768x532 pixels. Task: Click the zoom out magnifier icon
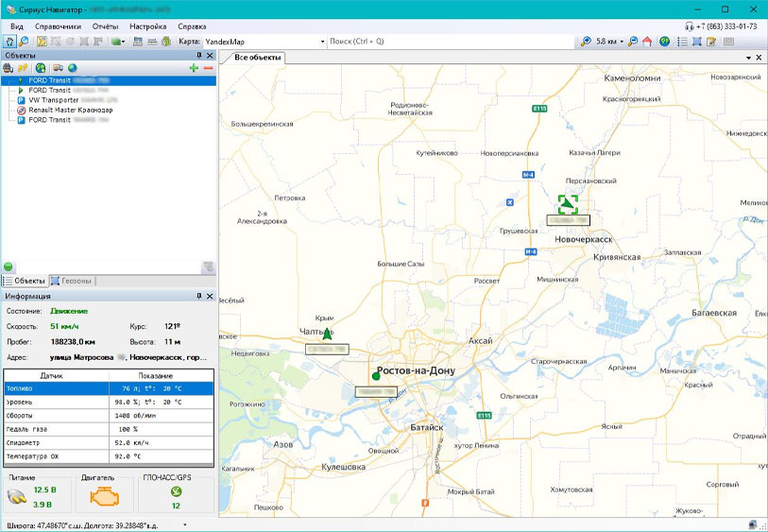[x=633, y=42]
